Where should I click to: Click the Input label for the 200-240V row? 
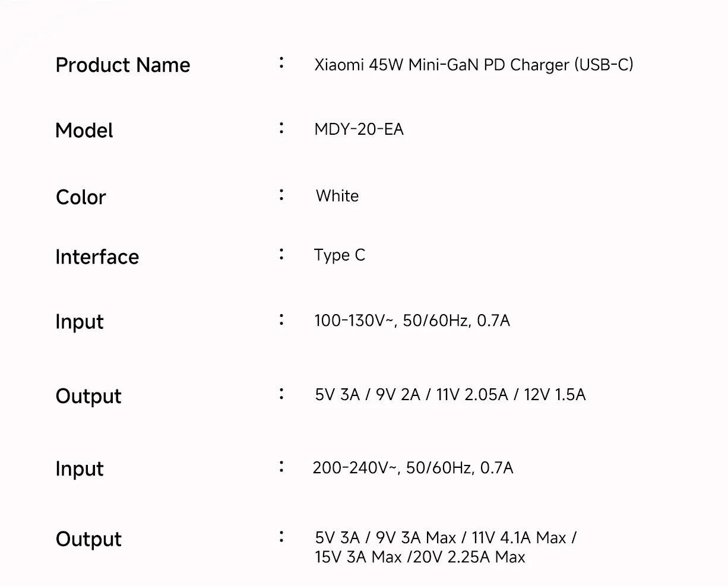[x=79, y=469]
